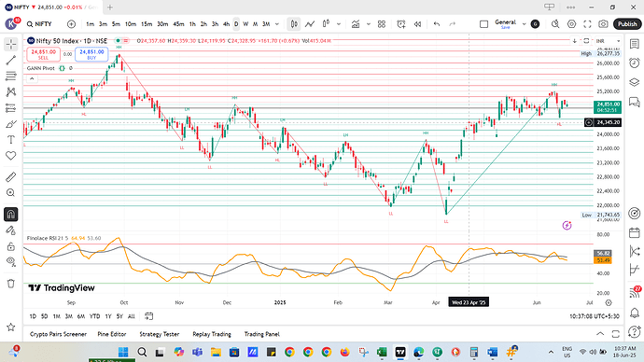Click the black General layout color circle
This screenshot has width=644, height=362.
[x=535, y=24]
